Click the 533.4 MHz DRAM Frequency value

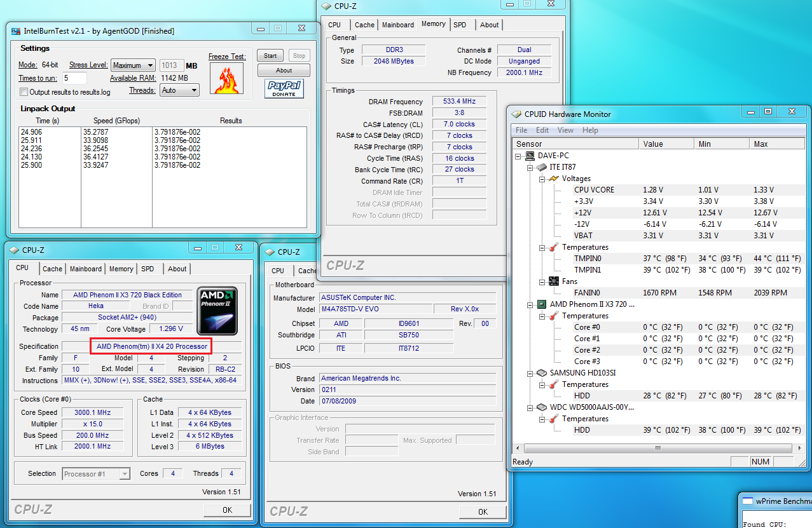point(459,102)
